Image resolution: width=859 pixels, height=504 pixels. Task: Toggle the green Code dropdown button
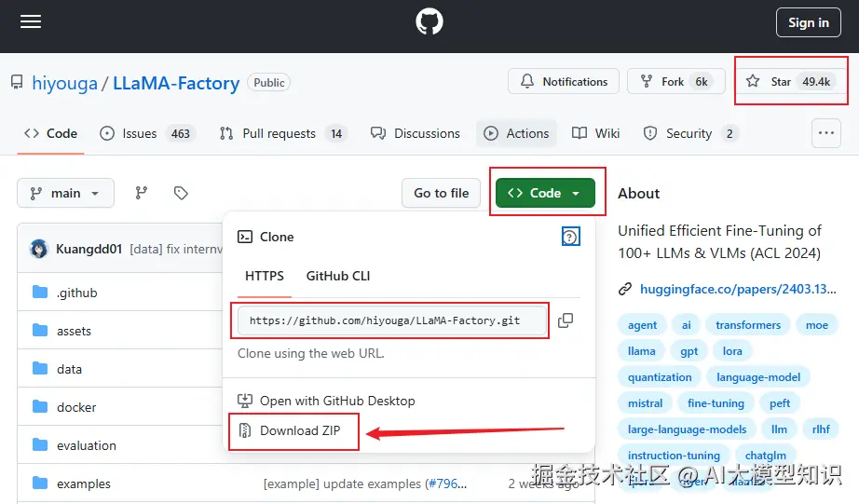545,193
